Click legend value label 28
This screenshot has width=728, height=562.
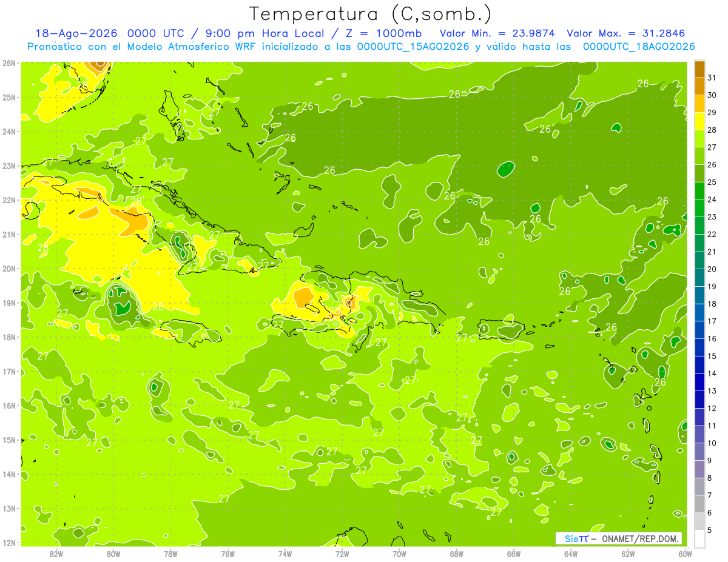(x=712, y=130)
